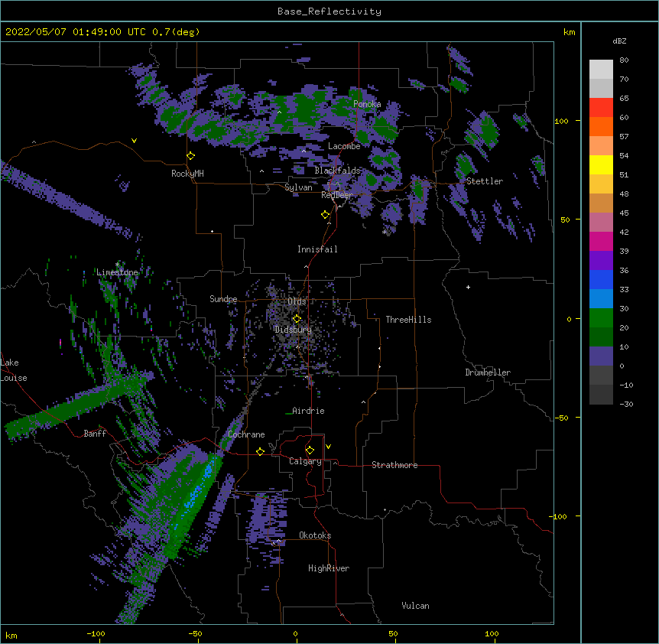This screenshot has width=659, height=644.
Task: Click the Vulcan label
Action: [x=415, y=606]
